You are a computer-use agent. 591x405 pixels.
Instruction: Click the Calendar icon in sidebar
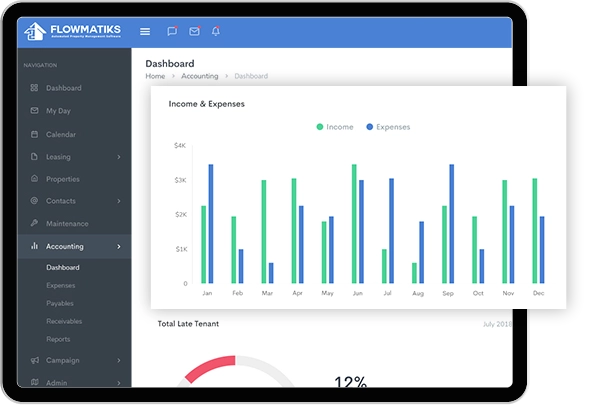[34, 134]
